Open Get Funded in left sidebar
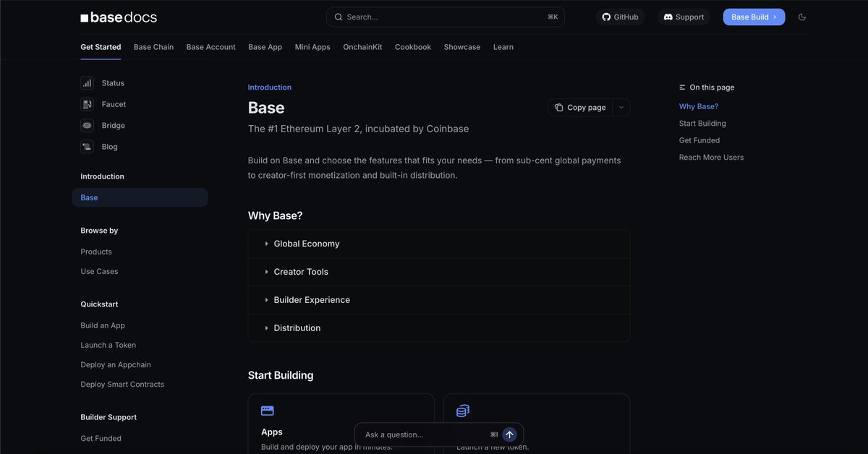The image size is (868, 454). tap(101, 438)
